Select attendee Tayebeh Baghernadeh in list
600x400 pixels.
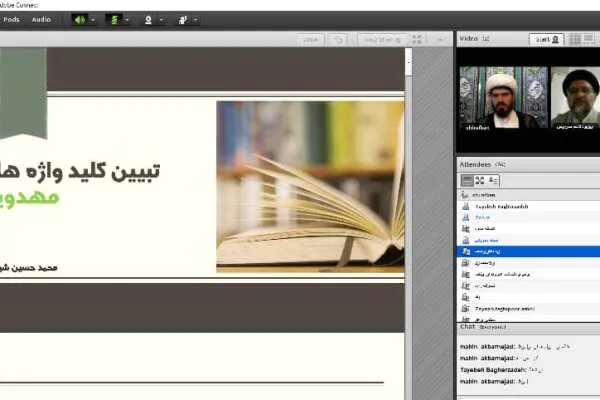tap(528, 206)
